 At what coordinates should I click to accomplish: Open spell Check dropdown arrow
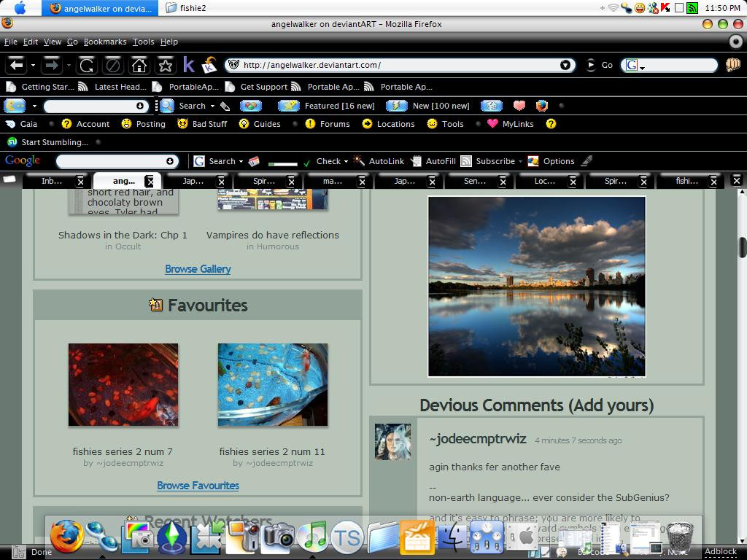pyautogui.click(x=346, y=161)
